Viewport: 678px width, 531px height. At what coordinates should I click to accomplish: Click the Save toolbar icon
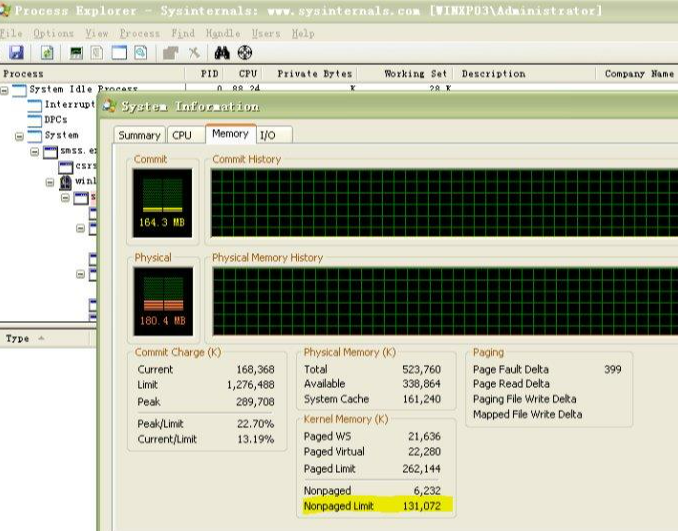[x=16, y=53]
